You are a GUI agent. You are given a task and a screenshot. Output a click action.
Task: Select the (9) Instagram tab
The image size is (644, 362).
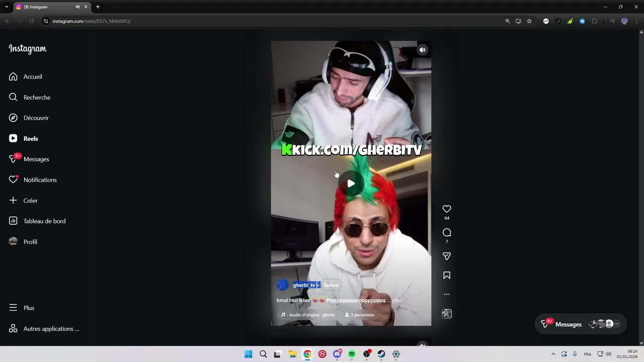pyautogui.click(x=51, y=7)
